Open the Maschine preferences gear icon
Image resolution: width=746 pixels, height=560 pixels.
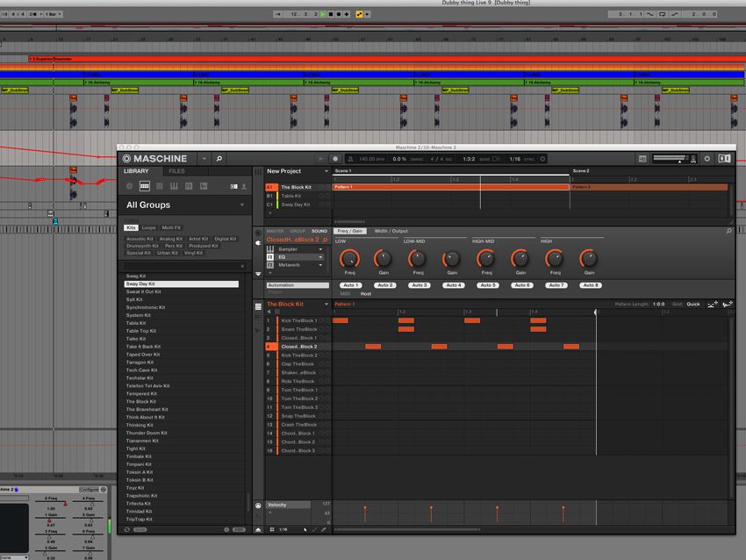(707, 158)
